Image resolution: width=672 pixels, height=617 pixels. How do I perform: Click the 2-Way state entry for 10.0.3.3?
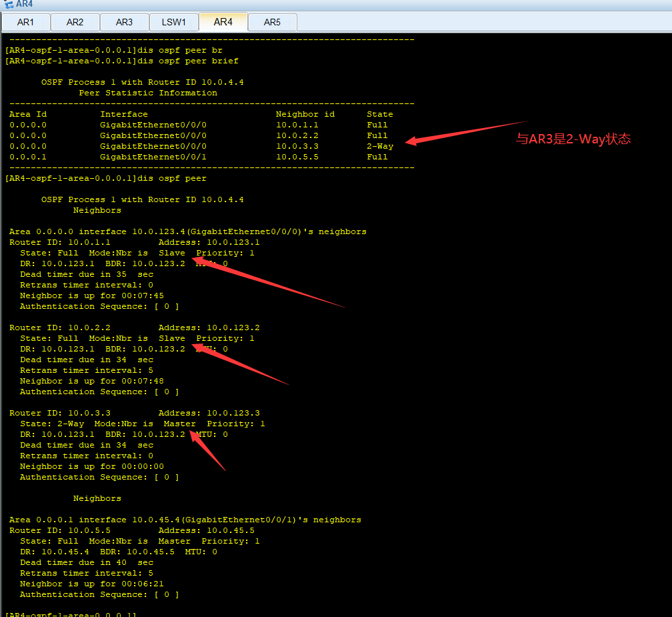pos(379,145)
